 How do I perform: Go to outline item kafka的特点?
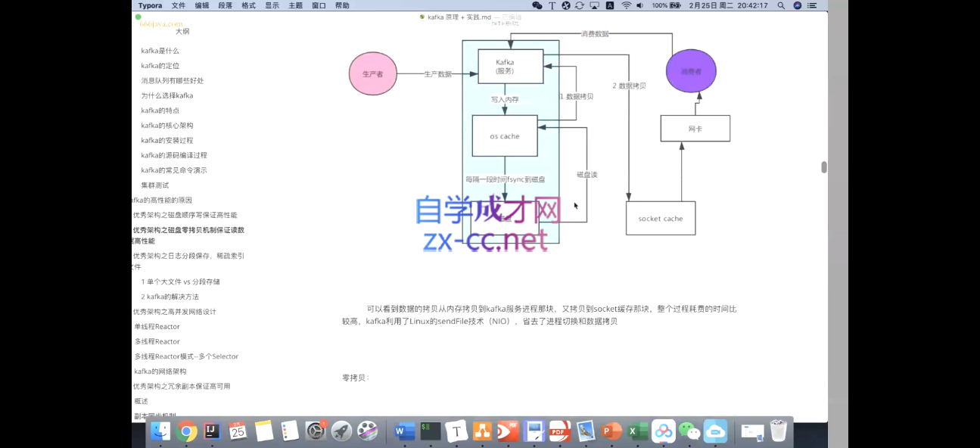pos(160,110)
